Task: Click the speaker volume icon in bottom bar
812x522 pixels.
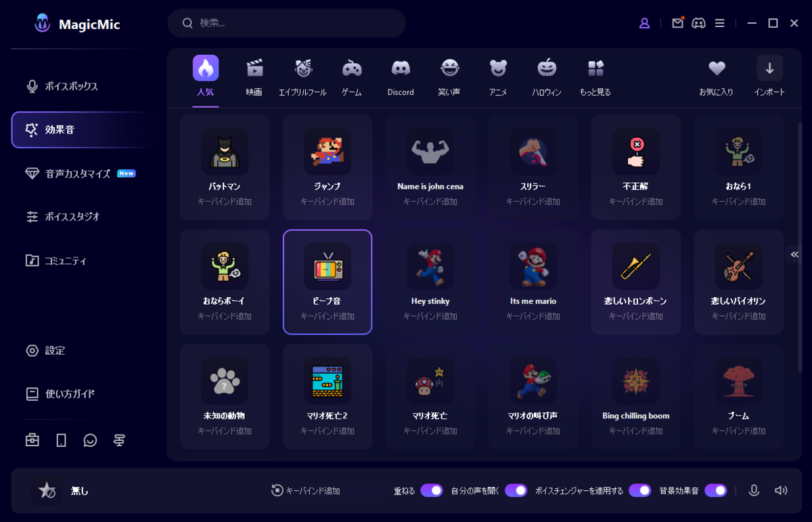Action: [x=781, y=491]
